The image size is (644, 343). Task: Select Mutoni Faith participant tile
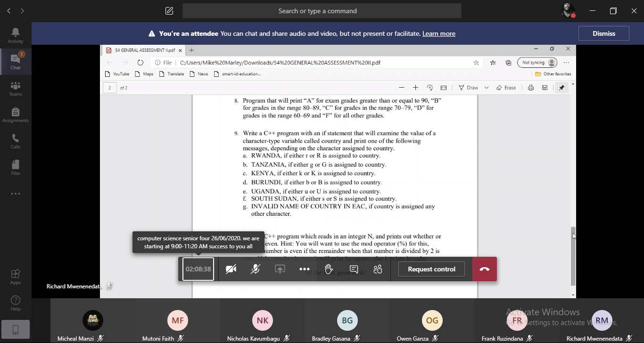point(178,321)
